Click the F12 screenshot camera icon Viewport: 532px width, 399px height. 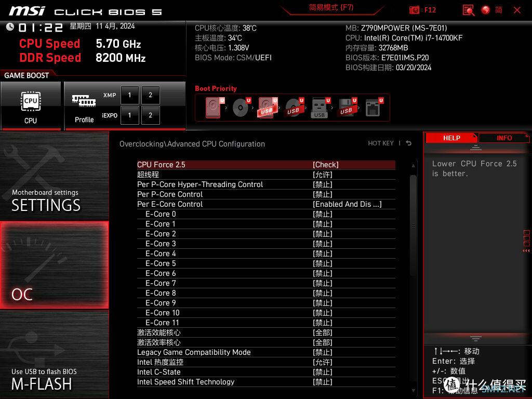pyautogui.click(x=414, y=10)
